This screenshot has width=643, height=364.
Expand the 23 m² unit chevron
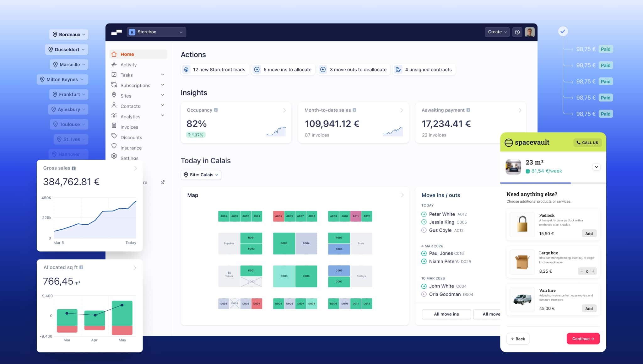pos(596,167)
